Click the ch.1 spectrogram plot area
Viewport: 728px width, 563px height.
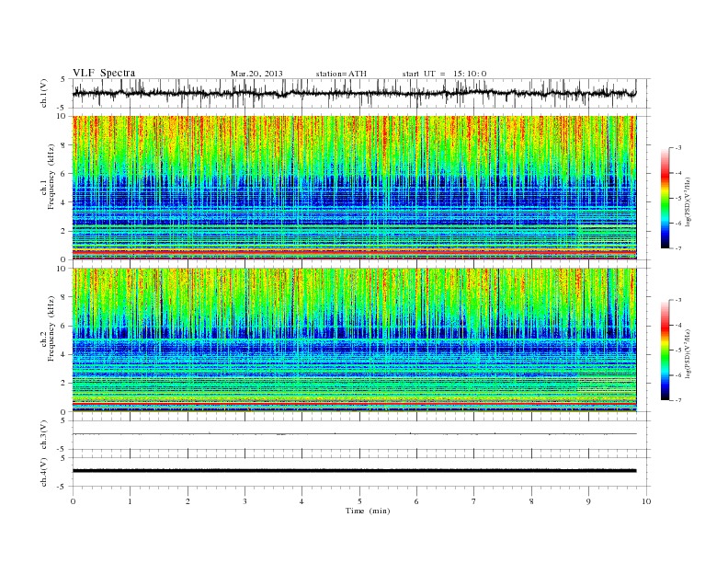click(354, 188)
